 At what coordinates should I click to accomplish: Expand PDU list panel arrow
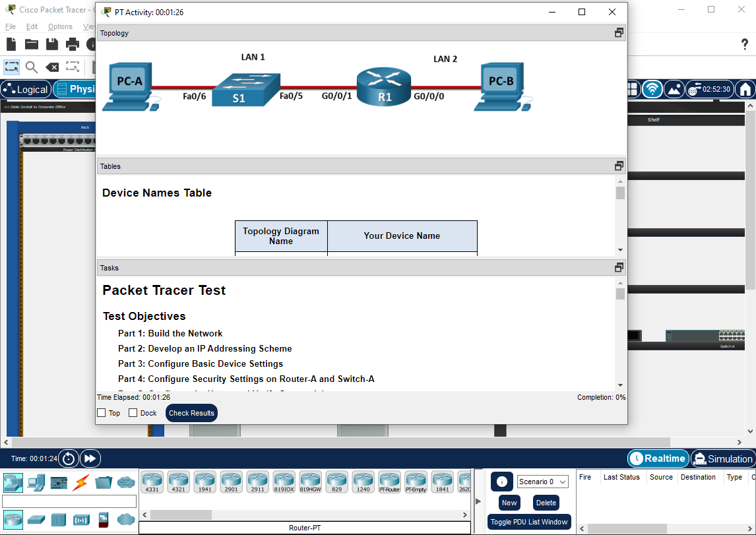pyautogui.click(x=478, y=501)
